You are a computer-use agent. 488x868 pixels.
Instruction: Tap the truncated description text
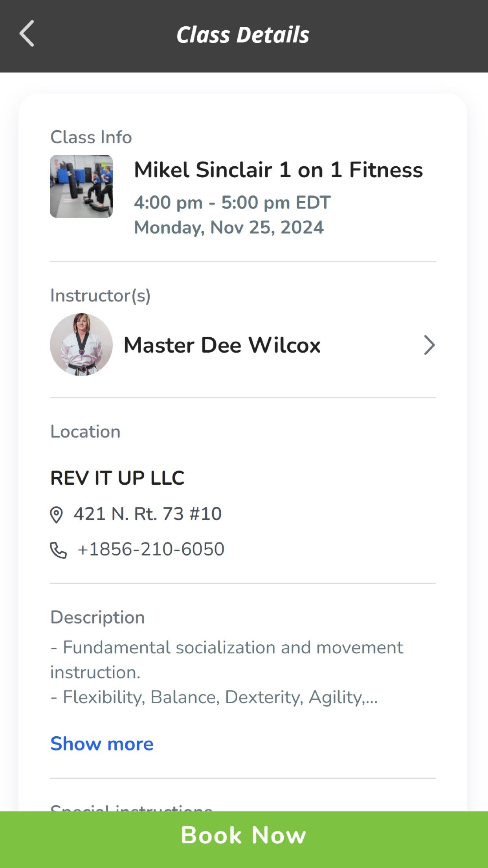(x=227, y=672)
